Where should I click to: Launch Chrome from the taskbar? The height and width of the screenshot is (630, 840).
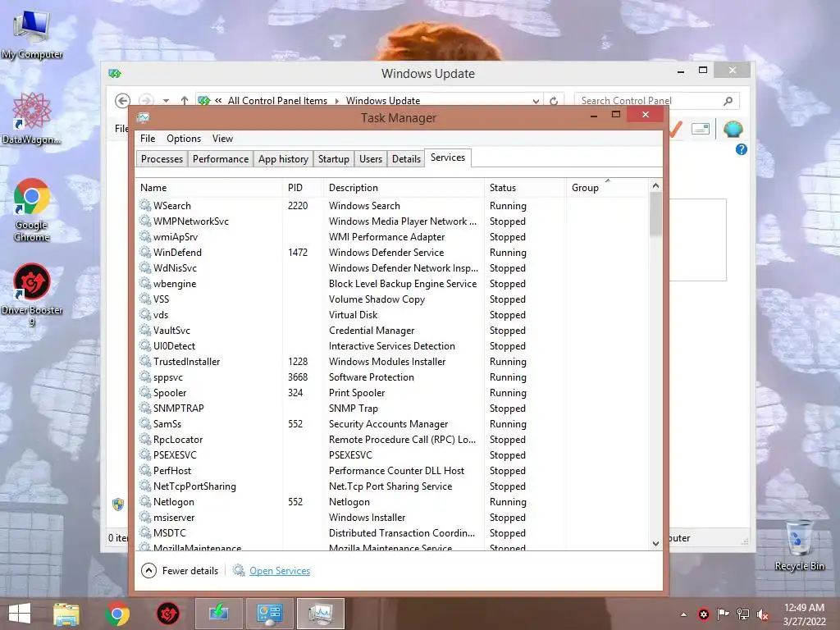(117, 614)
